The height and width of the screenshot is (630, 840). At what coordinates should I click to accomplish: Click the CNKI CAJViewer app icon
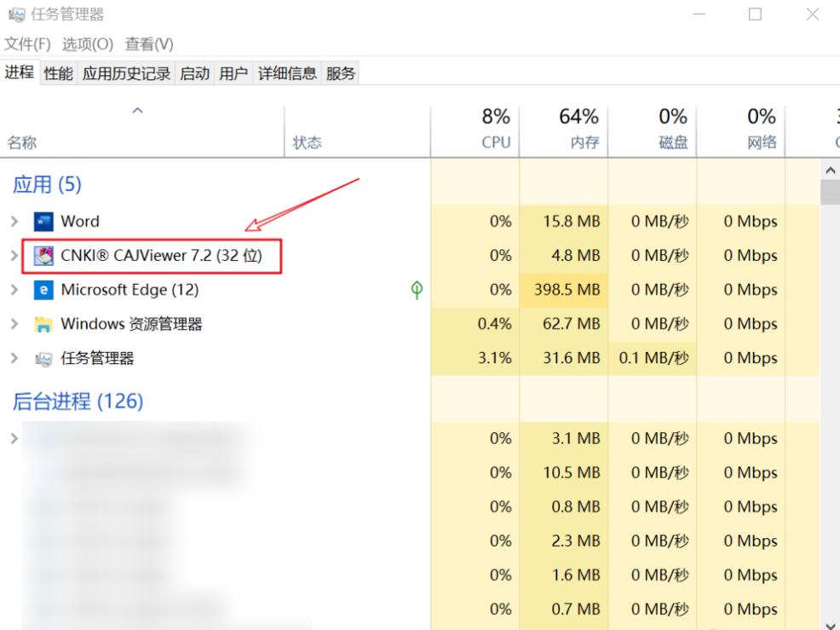[43, 256]
